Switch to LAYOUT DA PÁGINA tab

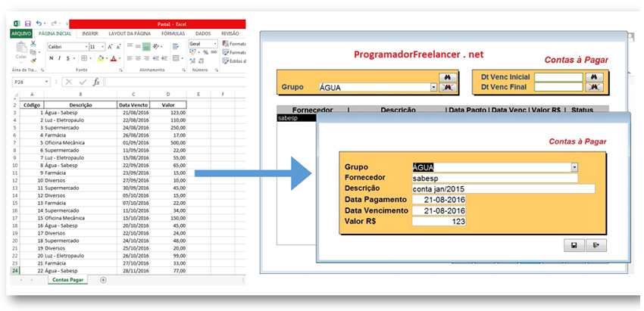click(x=130, y=33)
